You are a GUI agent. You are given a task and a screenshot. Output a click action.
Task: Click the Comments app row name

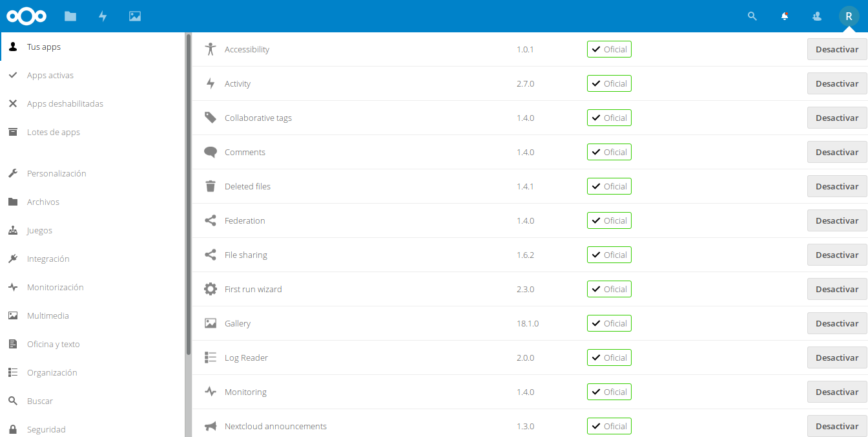(x=245, y=152)
